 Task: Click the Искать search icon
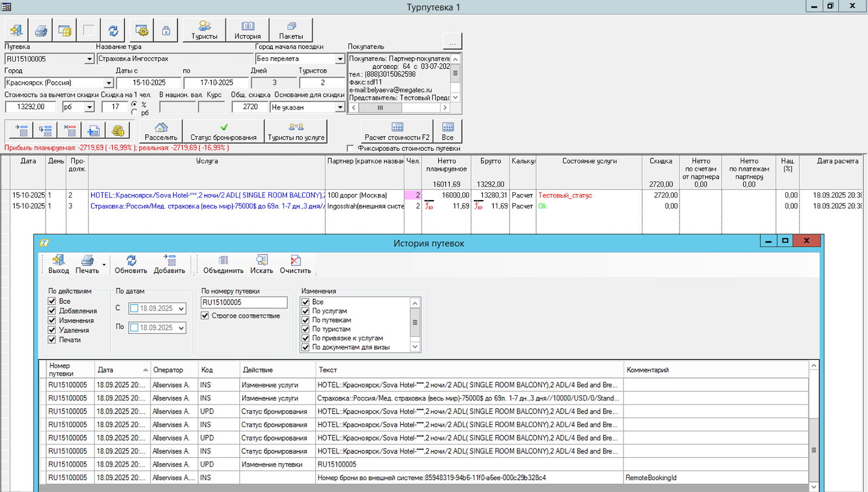[x=261, y=264]
